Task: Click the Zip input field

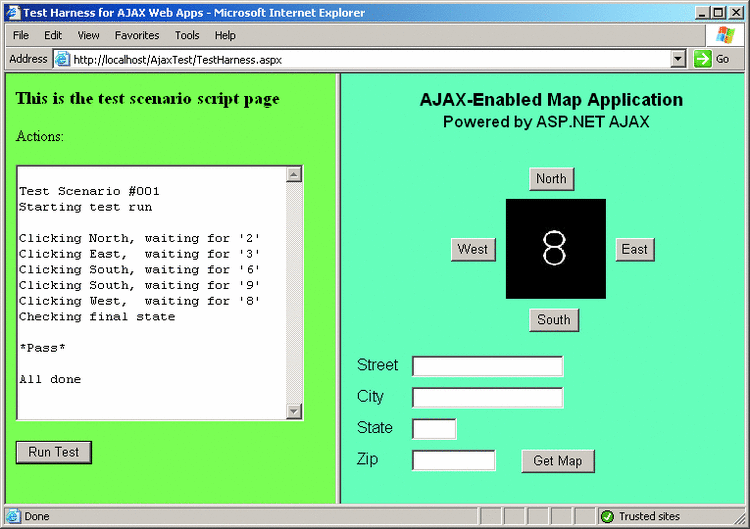Action: [x=453, y=461]
